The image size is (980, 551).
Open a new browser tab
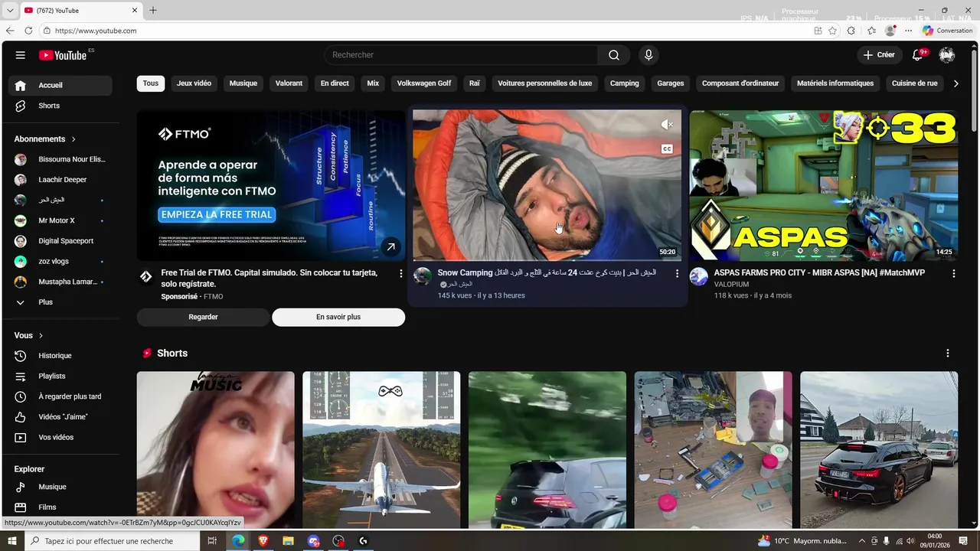(153, 11)
